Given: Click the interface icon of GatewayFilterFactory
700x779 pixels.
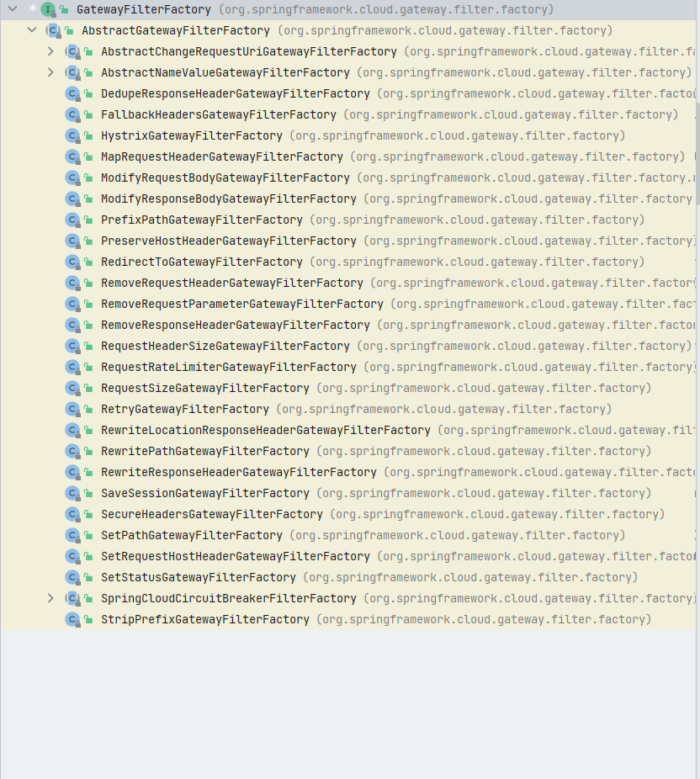Looking at the screenshot, I should [48, 9].
